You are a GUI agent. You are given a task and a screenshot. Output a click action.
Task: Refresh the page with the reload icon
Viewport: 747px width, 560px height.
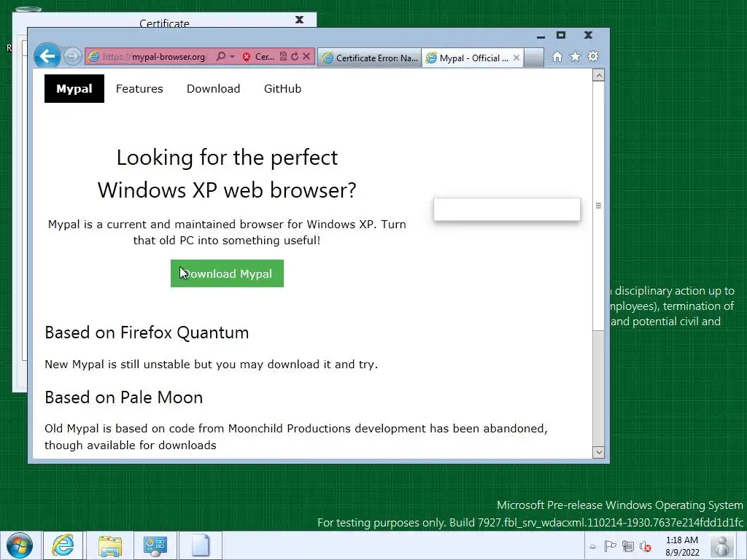point(295,56)
